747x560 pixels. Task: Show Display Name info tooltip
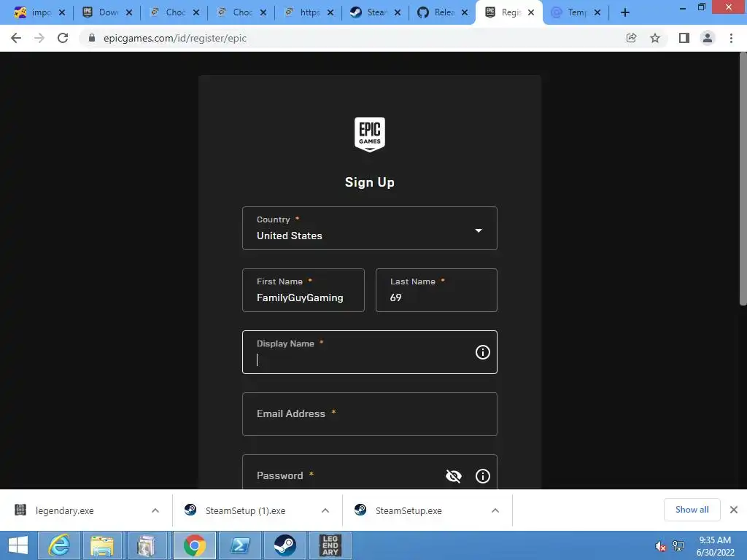click(483, 352)
